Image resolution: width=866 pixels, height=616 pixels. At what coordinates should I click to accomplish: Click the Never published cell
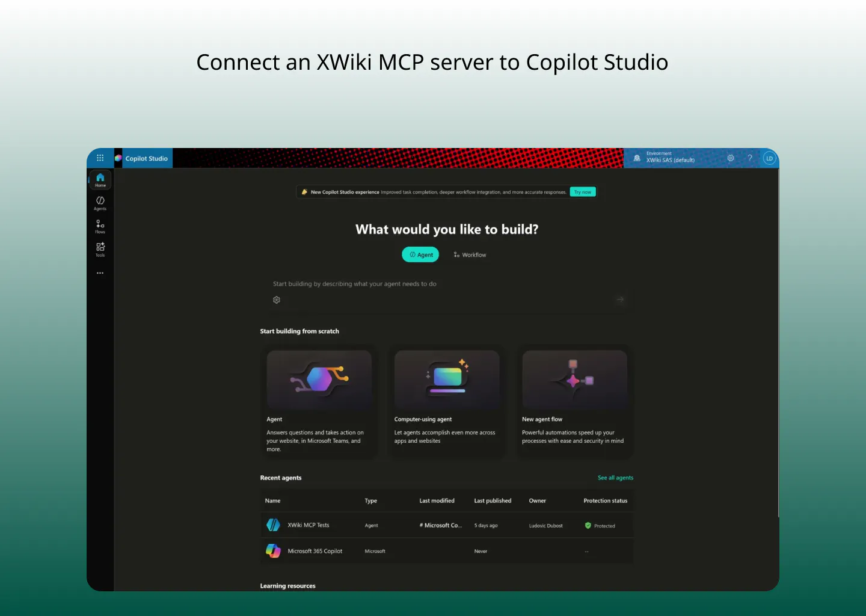(481, 551)
